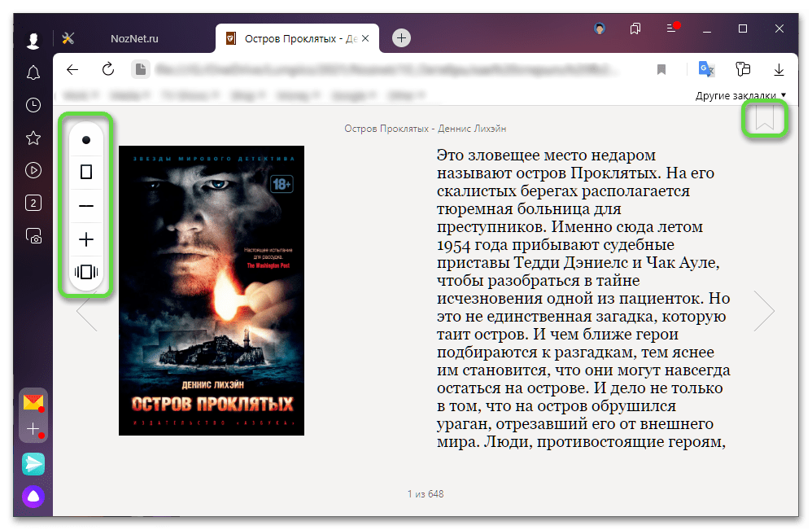Image resolution: width=812 pixels, height=530 pixels.
Task: Expand the Другие закладки bookmarks folder
Action: pyautogui.click(x=740, y=95)
